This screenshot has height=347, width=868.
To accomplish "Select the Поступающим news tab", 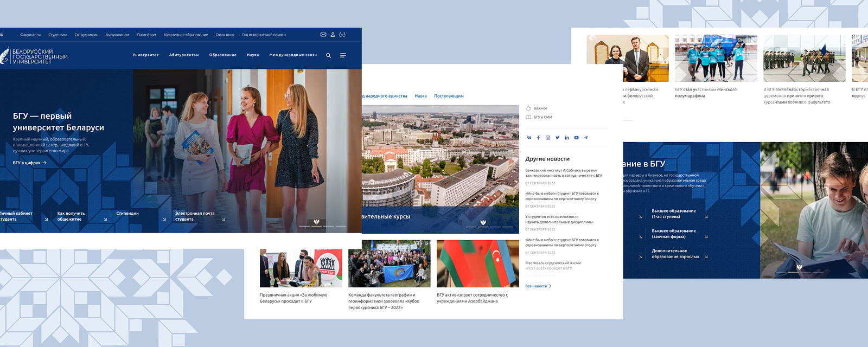I will [x=449, y=96].
